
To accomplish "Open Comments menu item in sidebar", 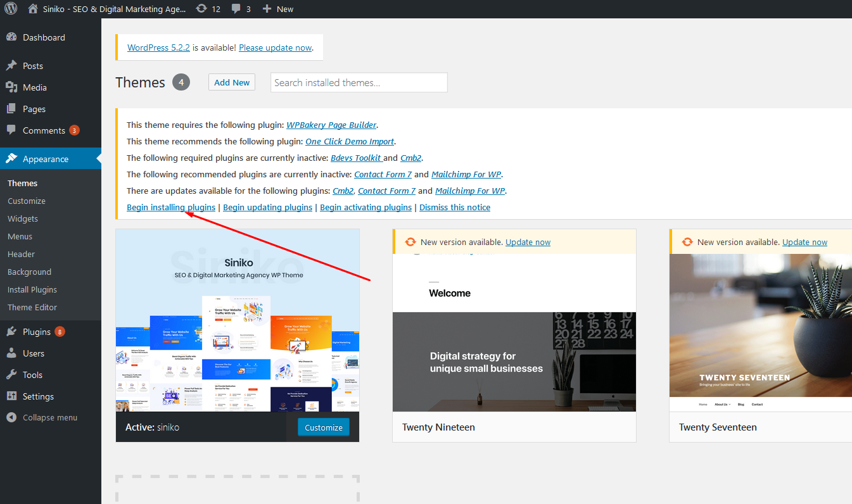I will coord(51,130).
